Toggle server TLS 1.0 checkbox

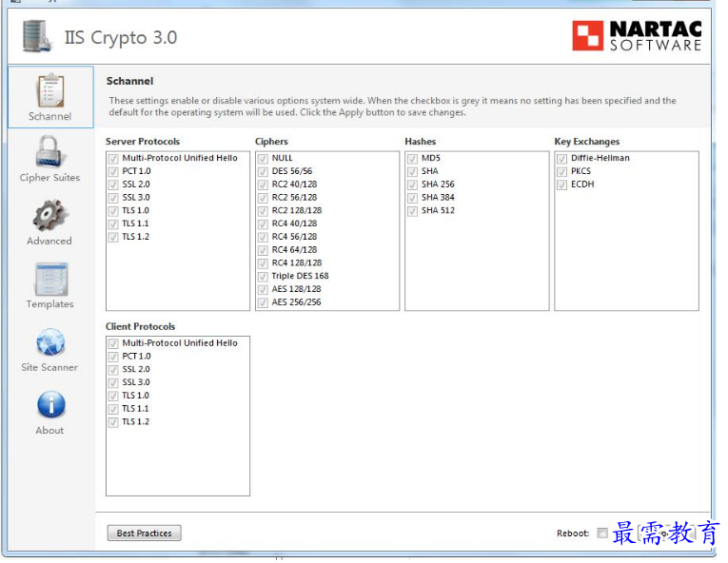point(113,211)
